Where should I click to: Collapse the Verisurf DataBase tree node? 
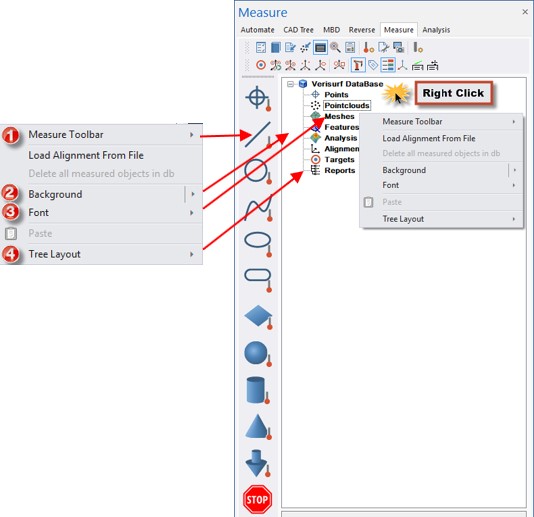click(290, 84)
